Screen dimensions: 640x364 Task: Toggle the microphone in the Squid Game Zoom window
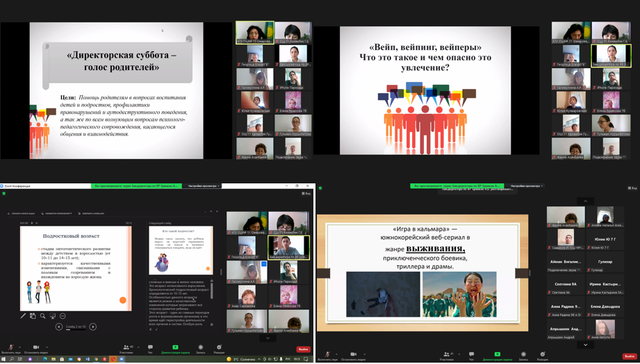325,355
